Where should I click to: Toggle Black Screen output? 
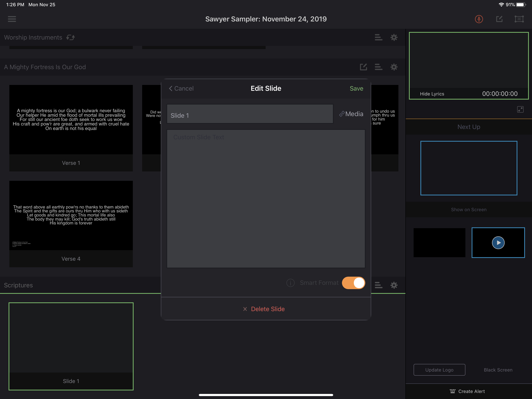pyautogui.click(x=498, y=370)
